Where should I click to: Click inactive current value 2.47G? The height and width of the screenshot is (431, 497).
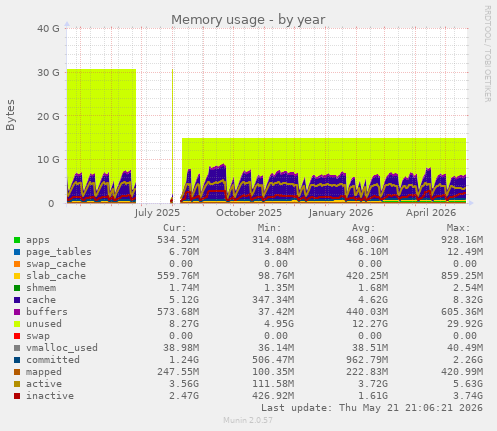coord(184,396)
